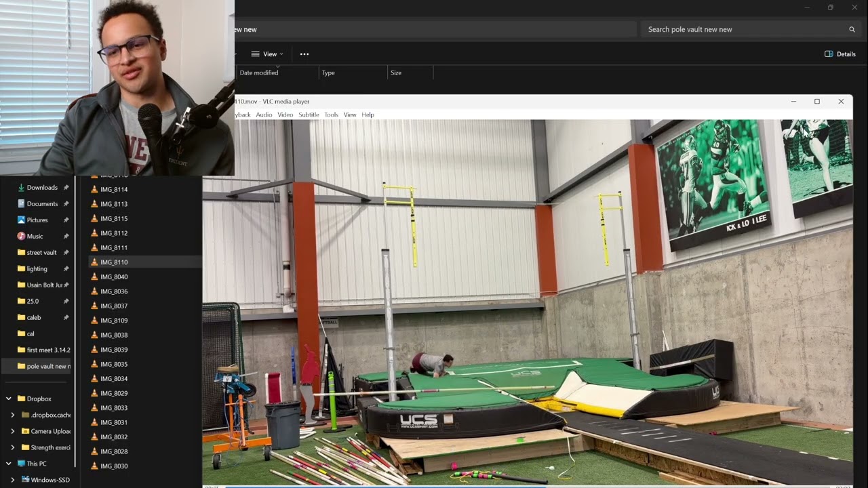This screenshot has width=868, height=488.
Task: Sort files by Date modified column
Action: pos(277,73)
